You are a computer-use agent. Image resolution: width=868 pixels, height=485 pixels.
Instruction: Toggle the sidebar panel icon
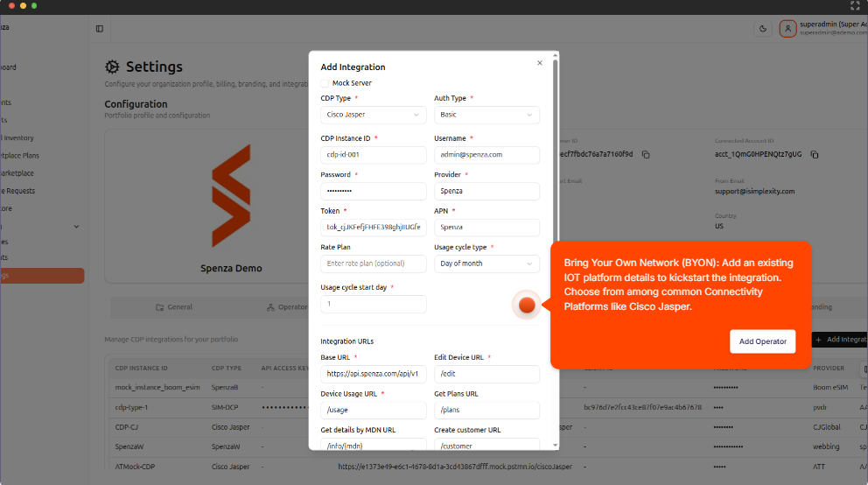pos(100,29)
